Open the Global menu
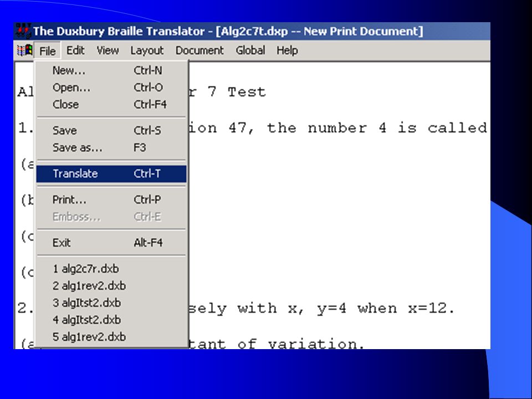This screenshot has width=532, height=399. 250,50
